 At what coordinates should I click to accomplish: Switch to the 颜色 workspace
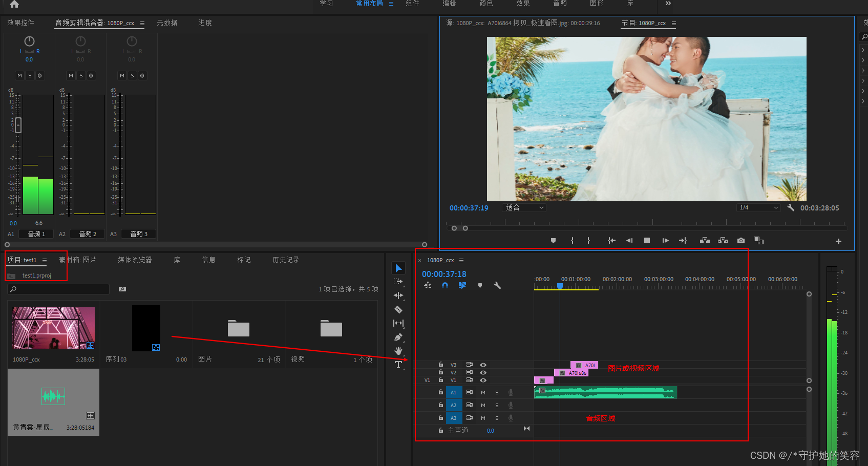point(486,3)
